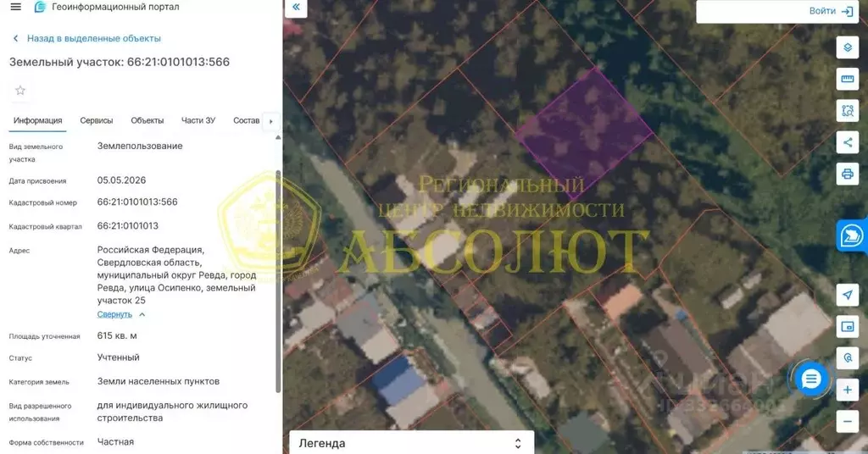Click the info panel vertical scrollbar
Image resolution: width=868 pixels, height=454 pixels.
click(278, 282)
